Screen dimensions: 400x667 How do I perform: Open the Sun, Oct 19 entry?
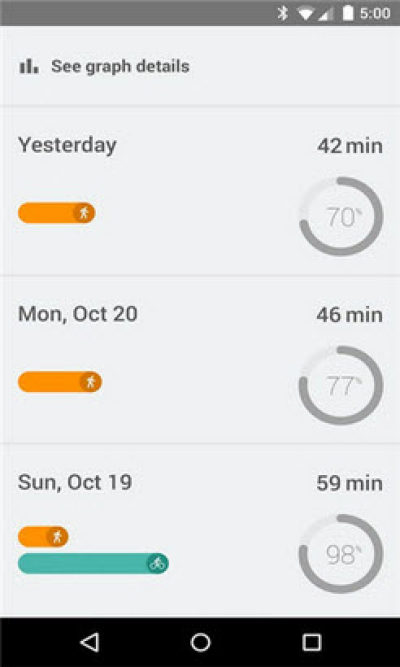(200, 531)
